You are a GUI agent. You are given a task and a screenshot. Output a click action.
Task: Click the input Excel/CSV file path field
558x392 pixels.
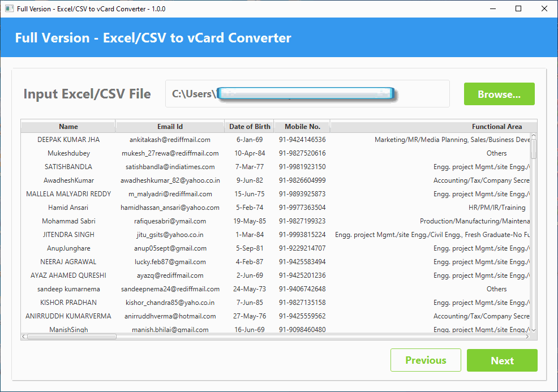307,93
